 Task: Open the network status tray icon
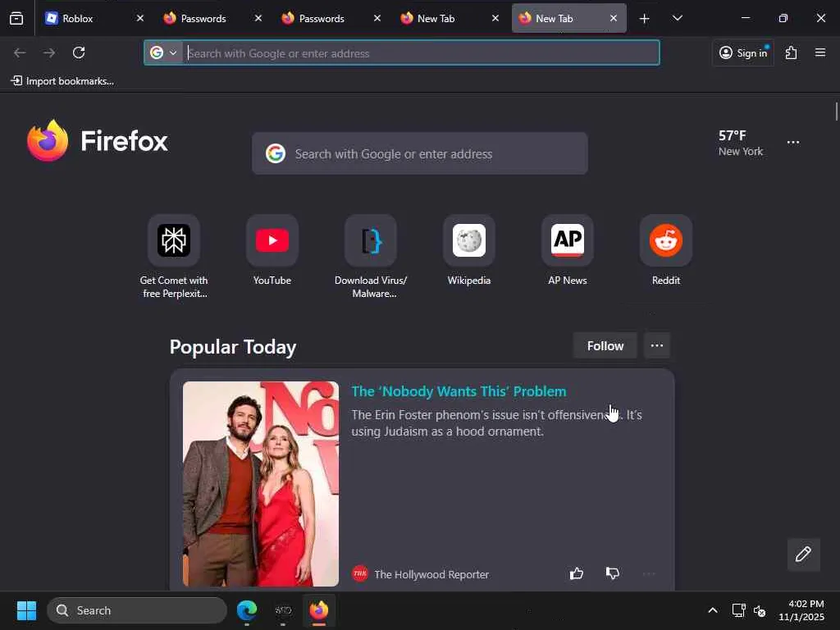(739, 610)
